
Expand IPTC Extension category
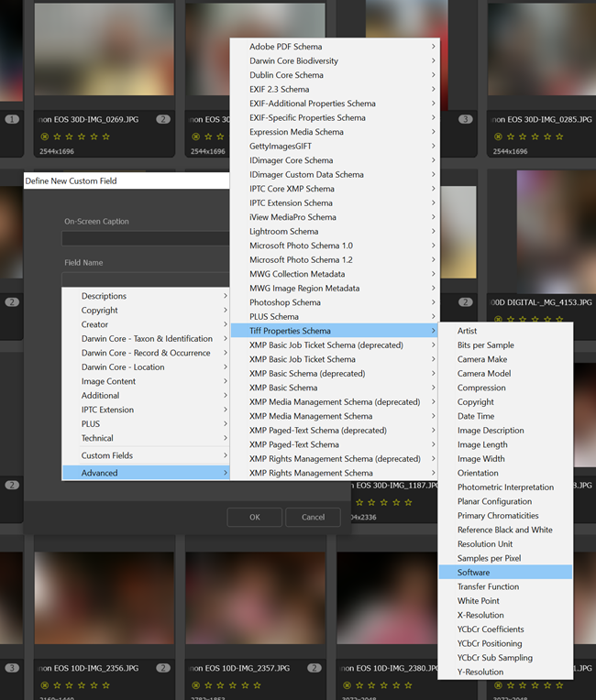(146, 410)
